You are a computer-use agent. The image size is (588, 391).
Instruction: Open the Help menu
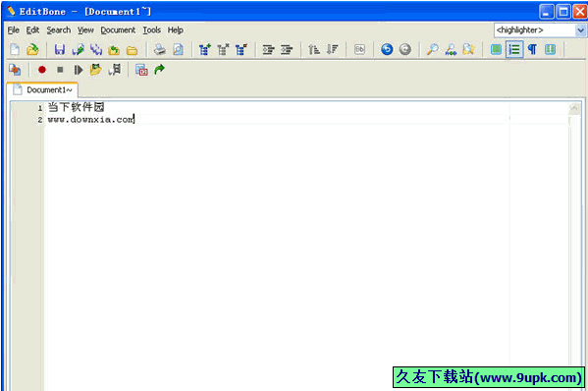click(x=175, y=30)
